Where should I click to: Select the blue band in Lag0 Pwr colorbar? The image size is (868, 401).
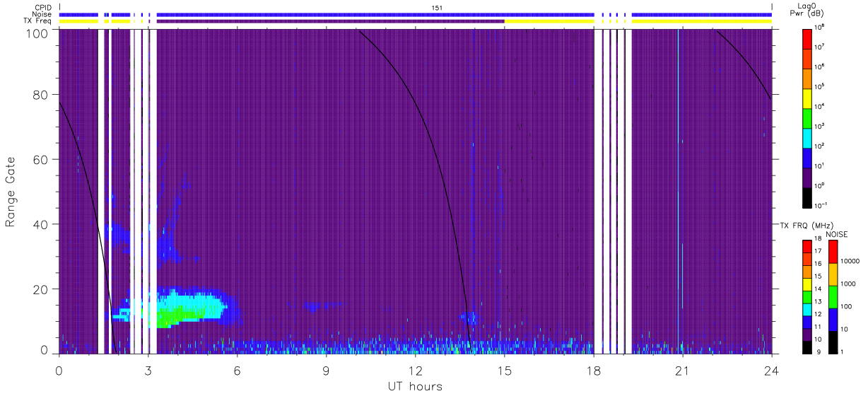807,158
